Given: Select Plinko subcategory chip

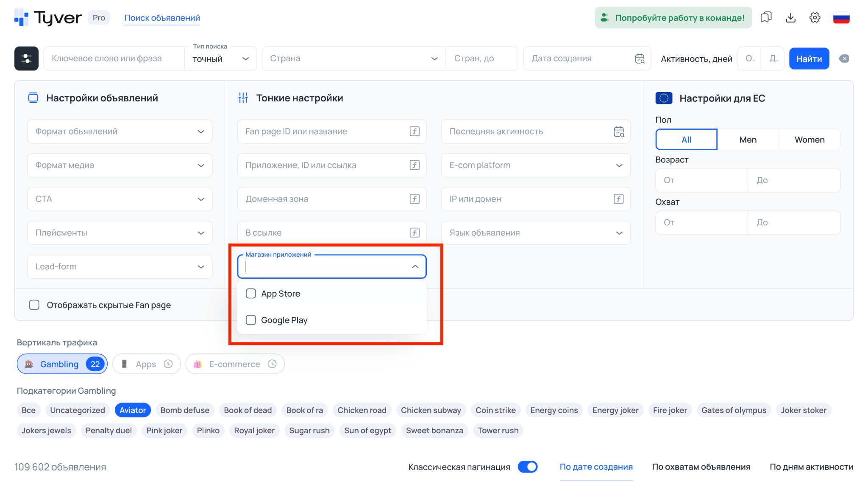Looking at the screenshot, I should 208,431.
